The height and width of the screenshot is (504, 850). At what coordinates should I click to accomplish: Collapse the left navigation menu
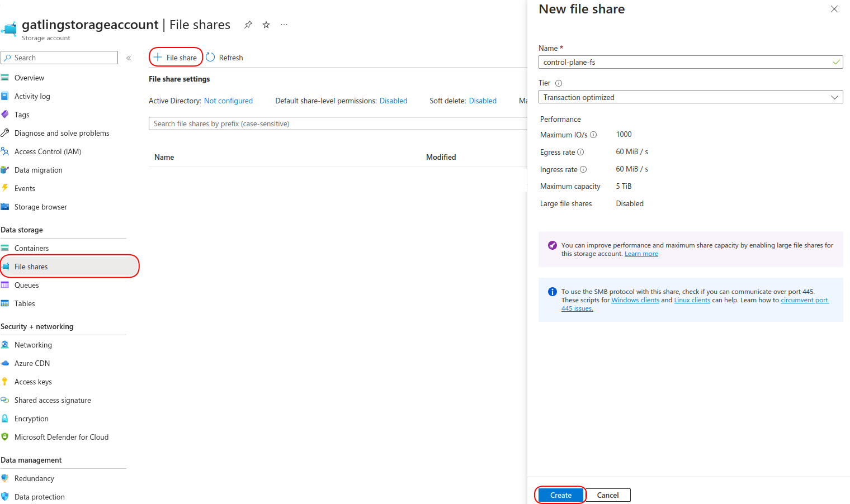tap(129, 58)
